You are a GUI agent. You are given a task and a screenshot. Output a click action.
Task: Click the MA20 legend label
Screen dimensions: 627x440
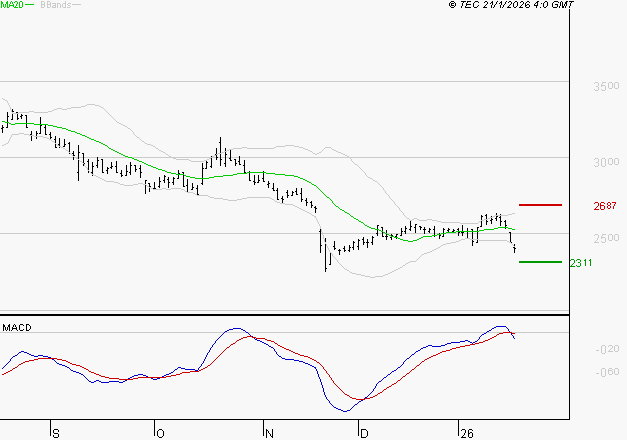pos(11,6)
